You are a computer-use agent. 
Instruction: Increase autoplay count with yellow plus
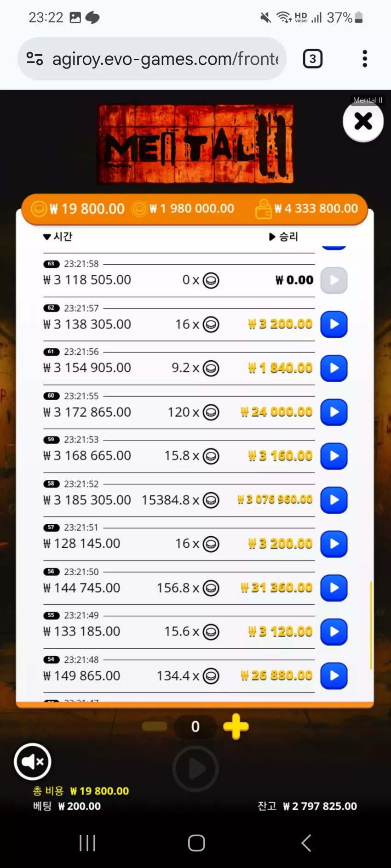point(236,726)
